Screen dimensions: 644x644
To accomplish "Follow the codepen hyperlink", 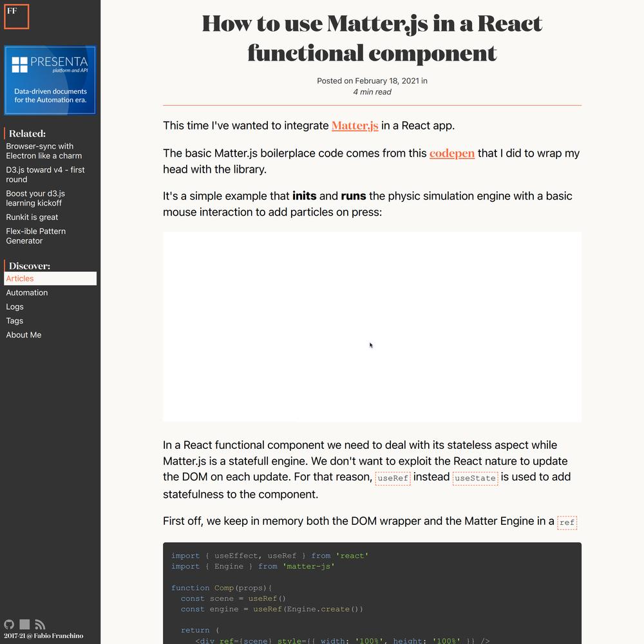I will [x=452, y=153].
